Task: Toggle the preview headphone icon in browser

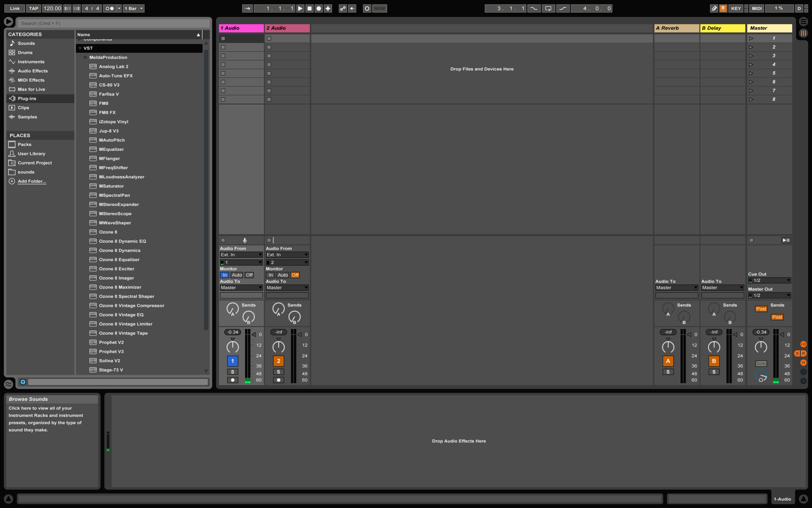Action: (23, 382)
